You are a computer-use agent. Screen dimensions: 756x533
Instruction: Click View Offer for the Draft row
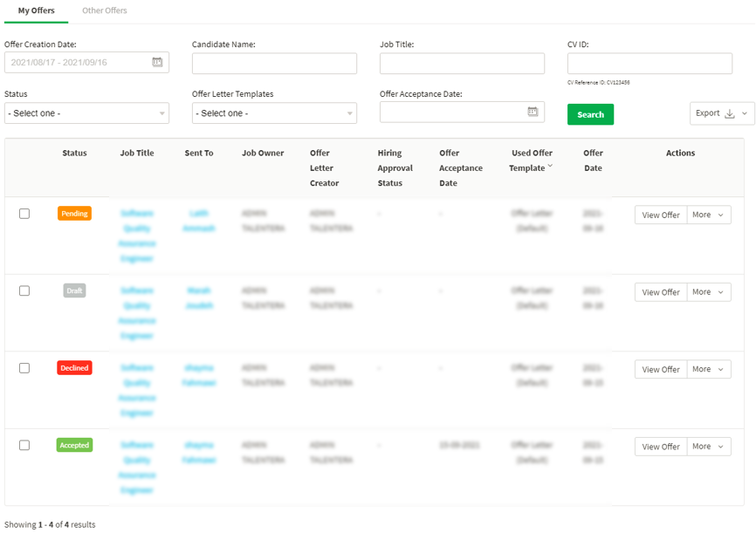pos(661,292)
